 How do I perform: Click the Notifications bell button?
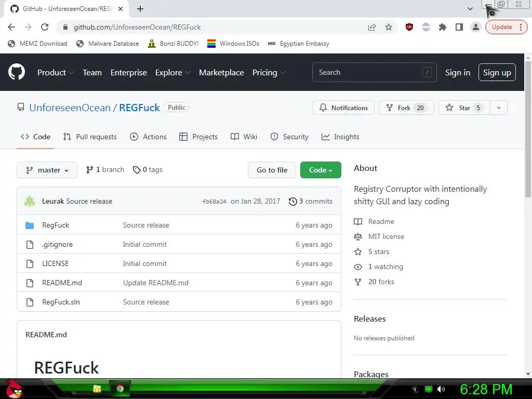coord(343,108)
